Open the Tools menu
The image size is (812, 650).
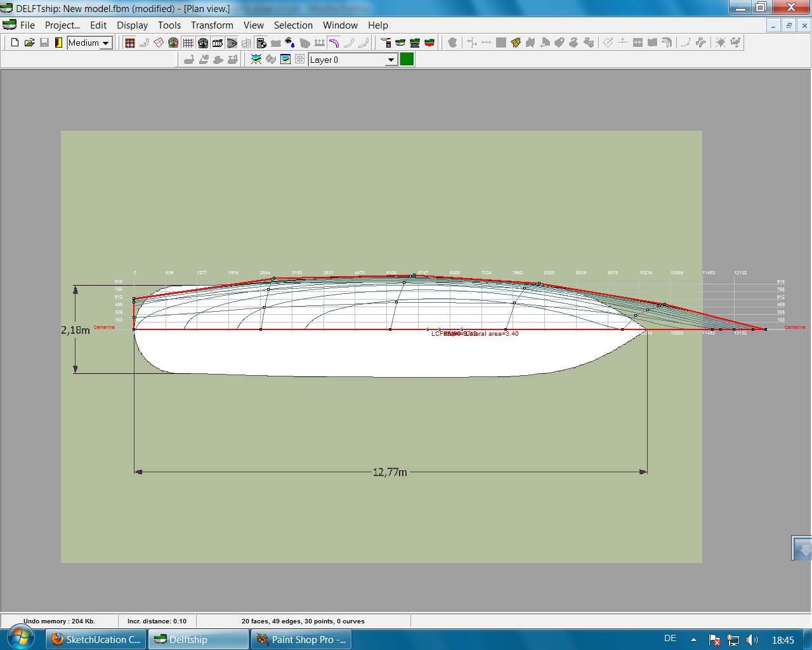[169, 25]
